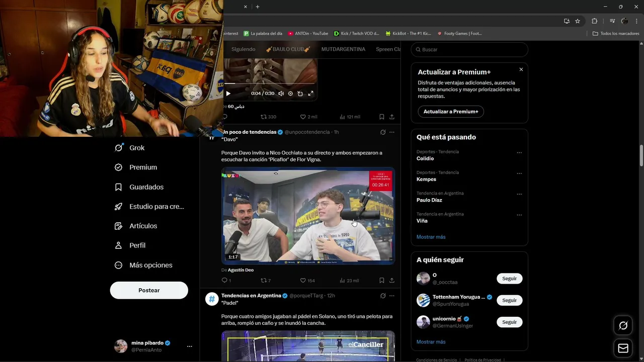
Task: Open video settings gear icon
Action: click(290, 94)
